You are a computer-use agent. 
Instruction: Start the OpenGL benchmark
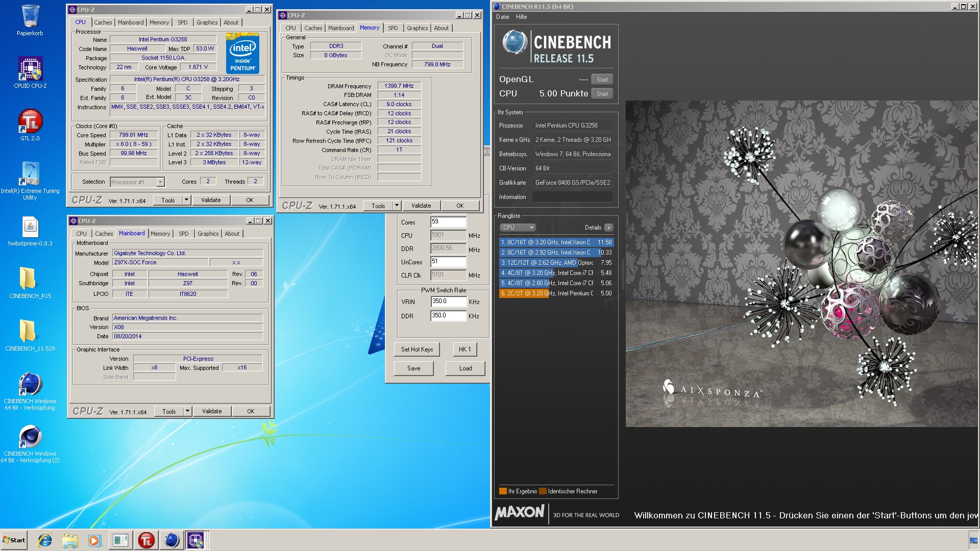point(602,80)
